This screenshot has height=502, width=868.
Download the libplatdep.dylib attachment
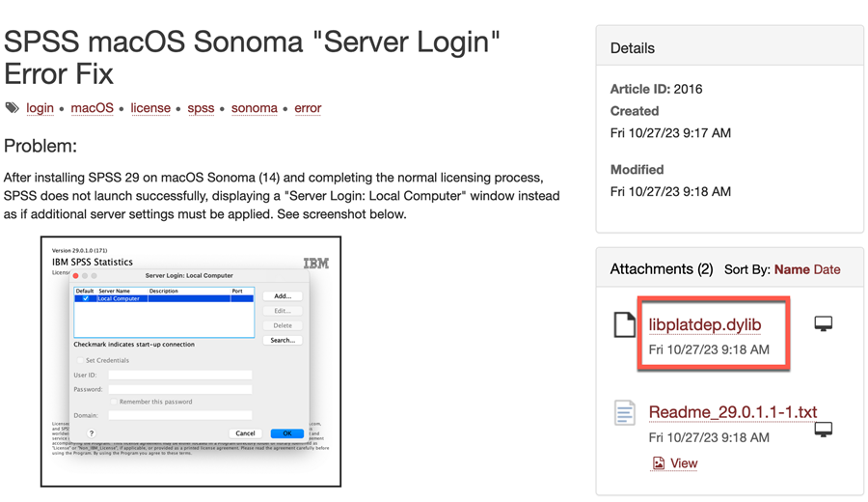click(x=705, y=324)
